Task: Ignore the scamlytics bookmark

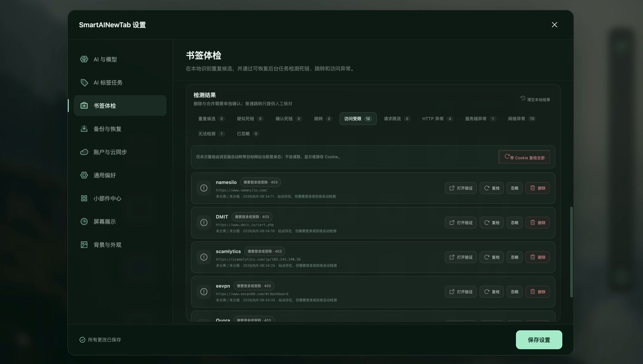Action: [514, 257]
